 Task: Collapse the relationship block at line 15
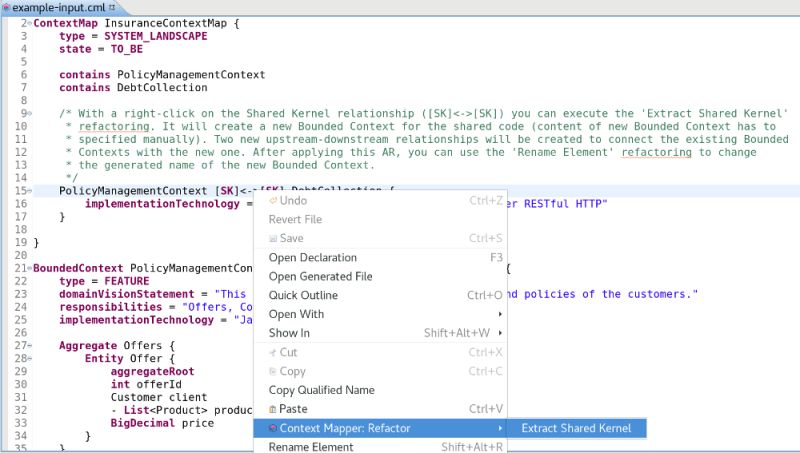30,191
